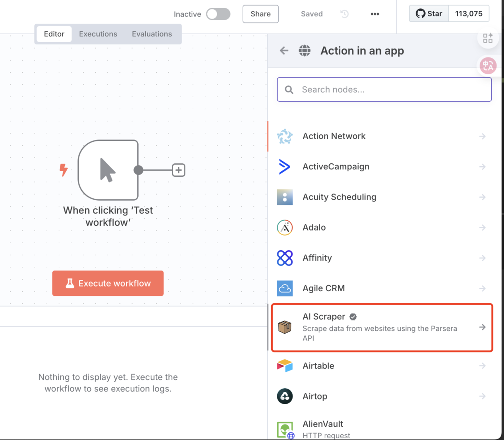The width and height of the screenshot is (504, 440).
Task: Click the verified badge next to AI Scraper
Action: coord(353,317)
